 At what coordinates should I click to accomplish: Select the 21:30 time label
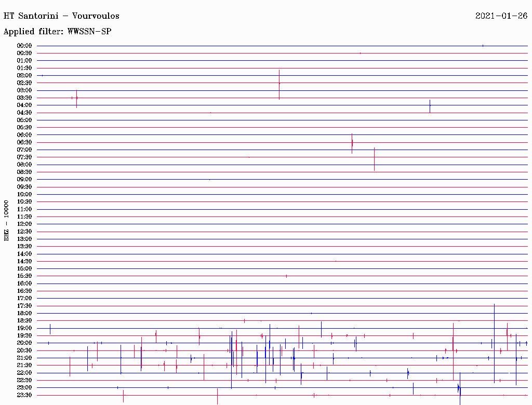[24, 365]
